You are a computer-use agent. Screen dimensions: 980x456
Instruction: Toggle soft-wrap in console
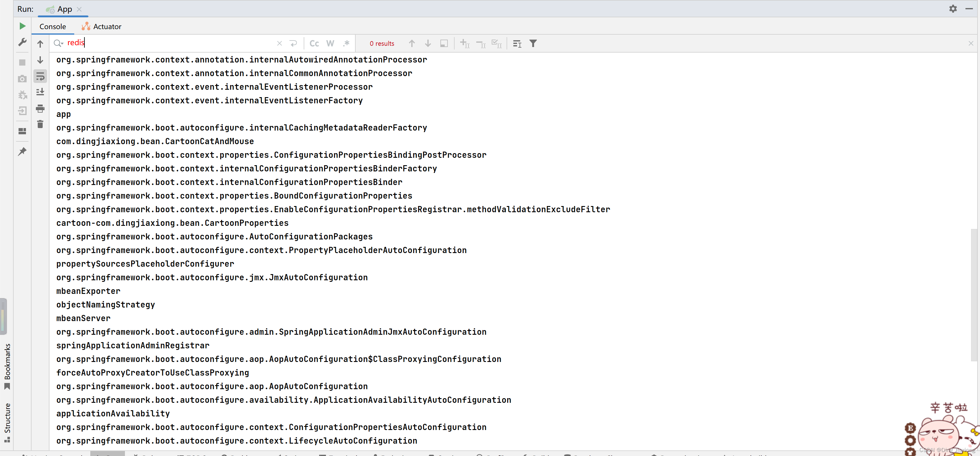click(x=40, y=76)
